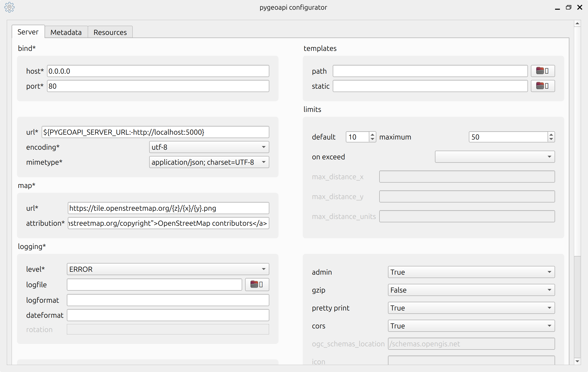Click the map attribution input field

168,223
